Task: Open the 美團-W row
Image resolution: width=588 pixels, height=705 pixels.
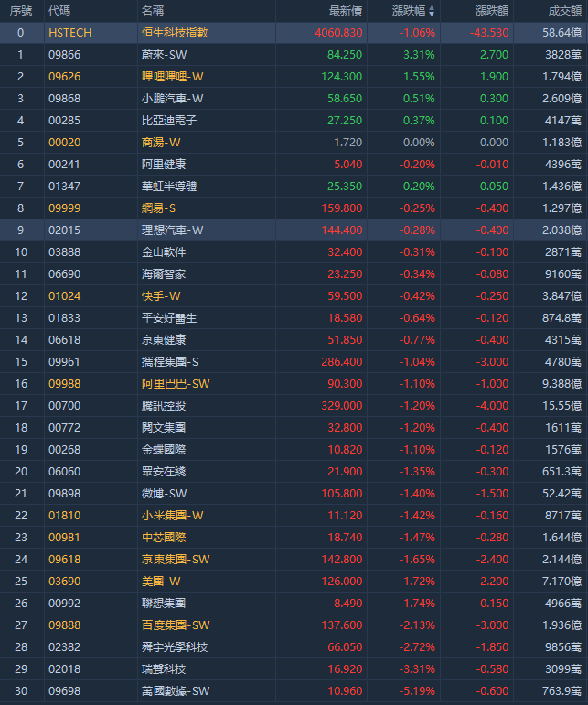Action: pyautogui.click(x=294, y=582)
